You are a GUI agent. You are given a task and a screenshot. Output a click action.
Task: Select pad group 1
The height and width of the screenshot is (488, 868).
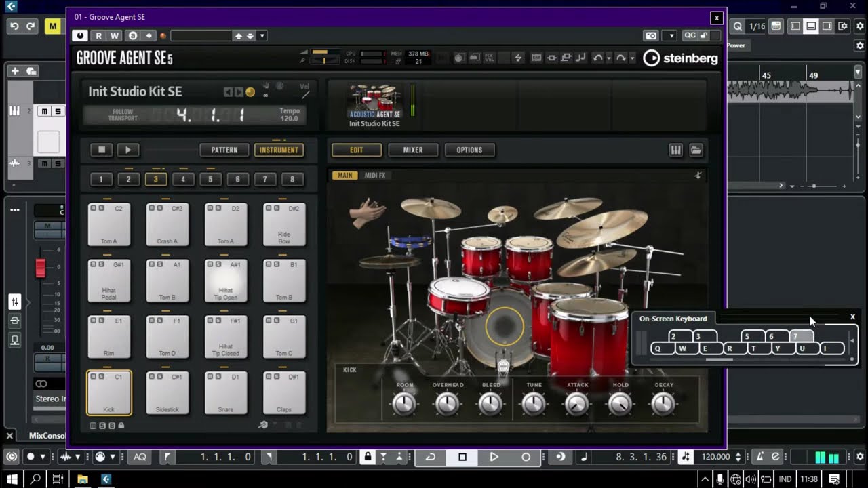pyautogui.click(x=101, y=179)
